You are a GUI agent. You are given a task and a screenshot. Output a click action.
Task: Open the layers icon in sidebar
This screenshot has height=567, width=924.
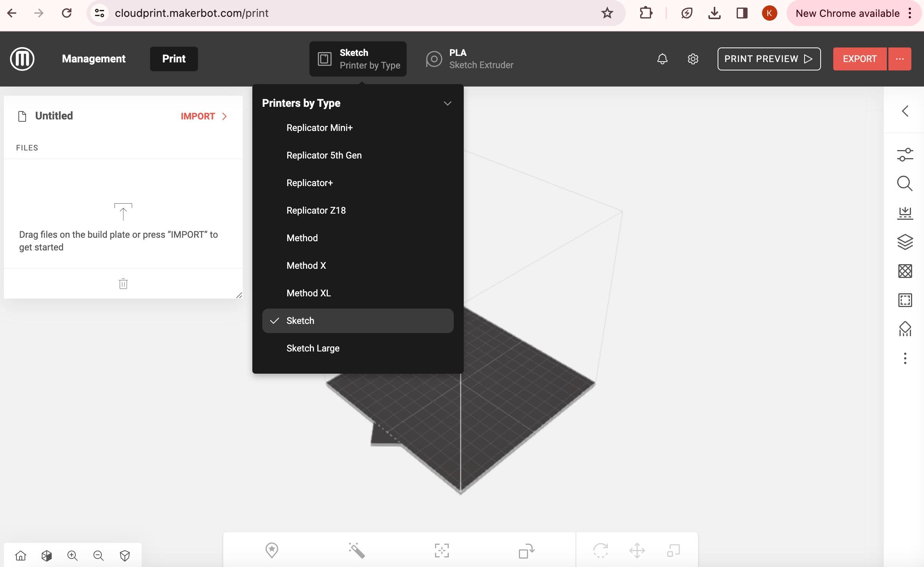[x=905, y=242]
